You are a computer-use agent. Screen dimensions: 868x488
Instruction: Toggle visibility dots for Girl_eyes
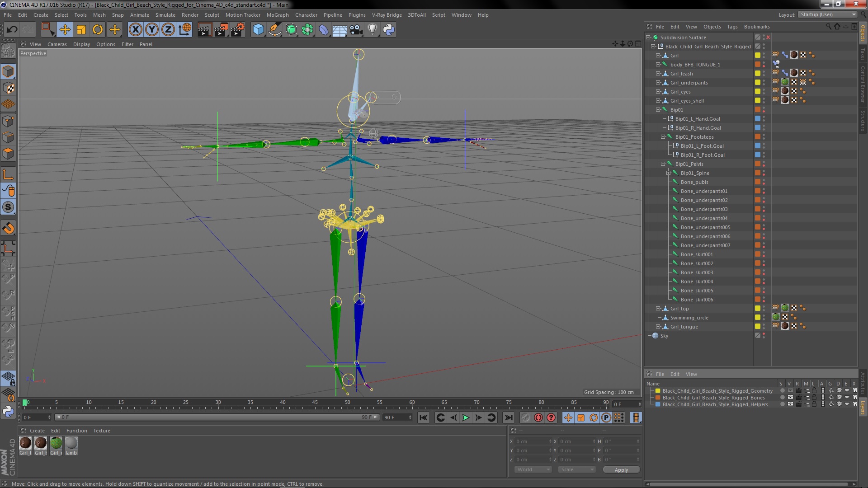coord(764,92)
